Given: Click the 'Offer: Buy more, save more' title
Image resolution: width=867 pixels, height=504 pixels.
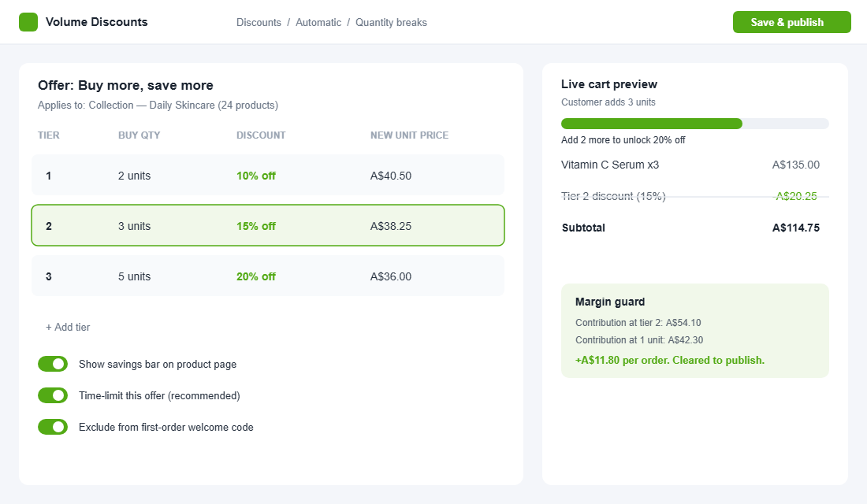Looking at the screenshot, I should pos(125,85).
